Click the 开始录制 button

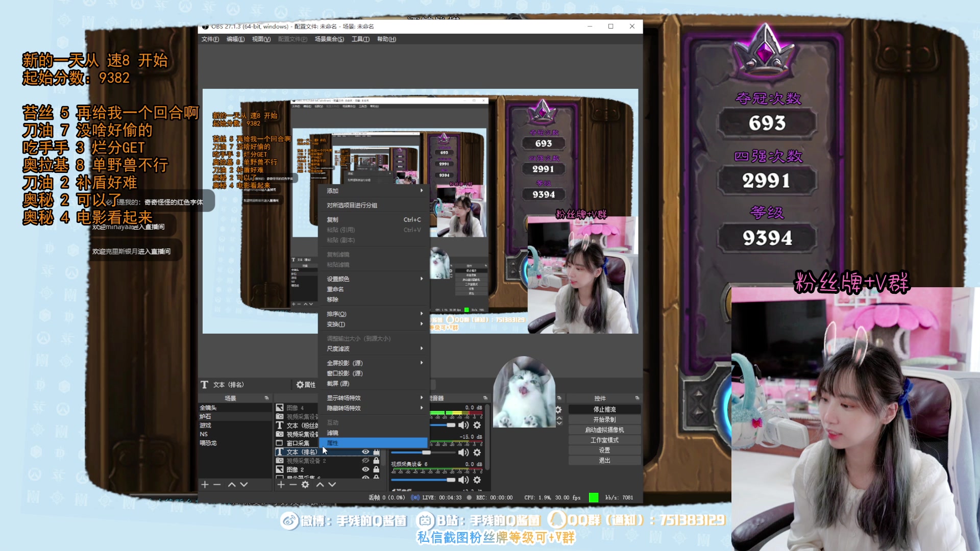tap(604, 419)
